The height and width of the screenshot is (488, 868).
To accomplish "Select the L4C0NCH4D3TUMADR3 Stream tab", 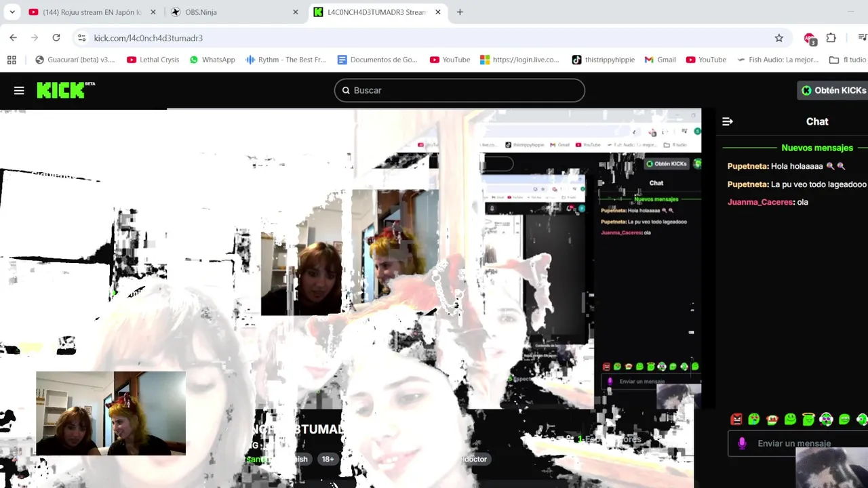I will click(376, 12).
